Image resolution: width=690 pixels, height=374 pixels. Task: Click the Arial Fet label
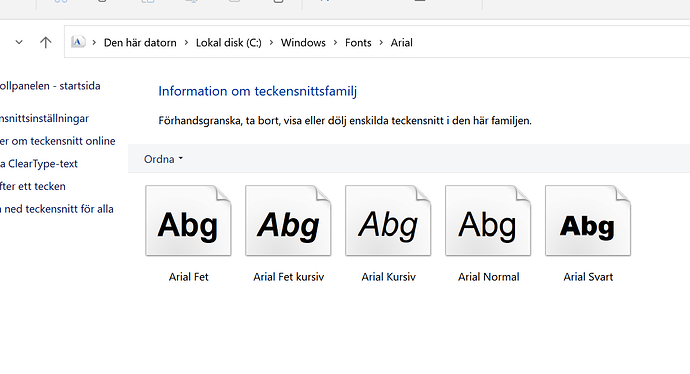click(x=188, y=277)
